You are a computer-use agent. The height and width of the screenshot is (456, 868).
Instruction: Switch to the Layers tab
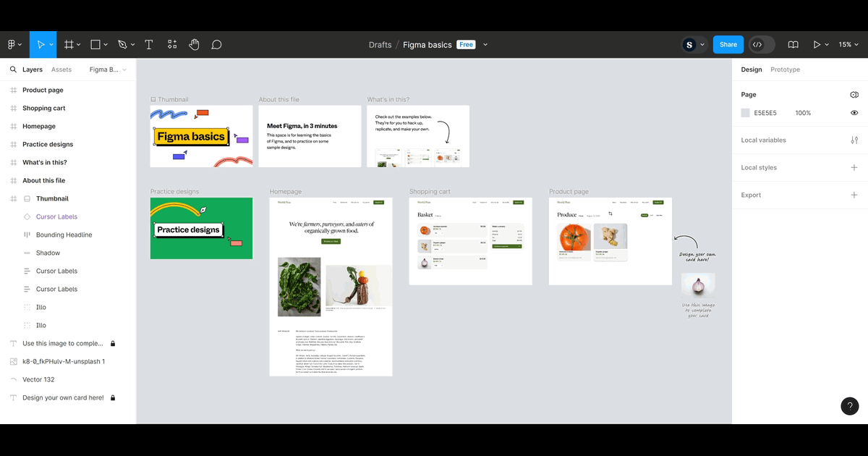[33, 69]
